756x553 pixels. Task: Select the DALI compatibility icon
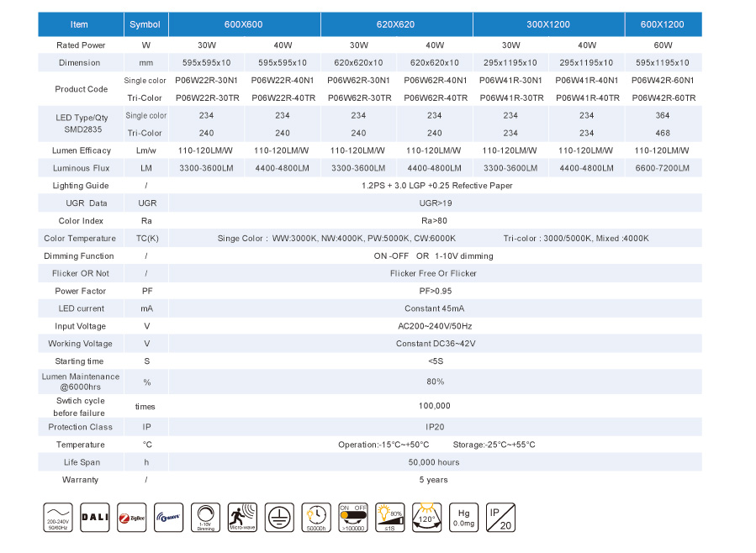click(94, 517)
